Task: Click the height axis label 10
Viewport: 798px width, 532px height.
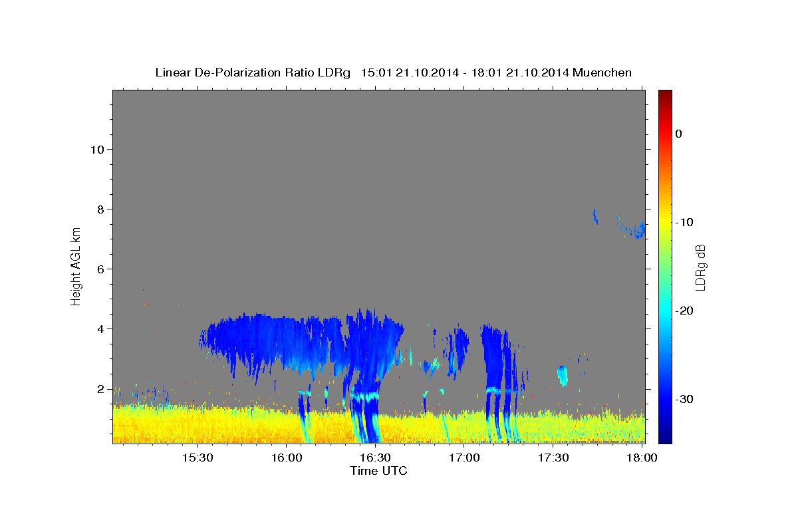Action: click(x=96, y=150)
